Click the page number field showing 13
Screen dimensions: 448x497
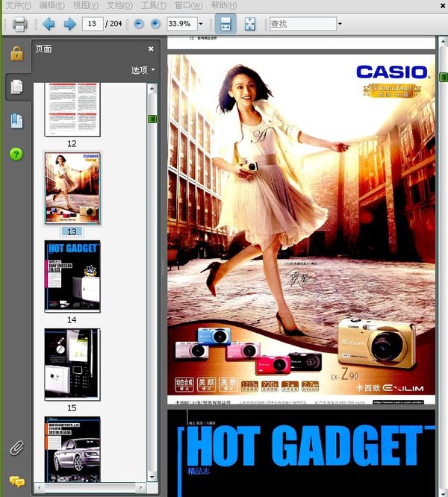tap(93, 24)
